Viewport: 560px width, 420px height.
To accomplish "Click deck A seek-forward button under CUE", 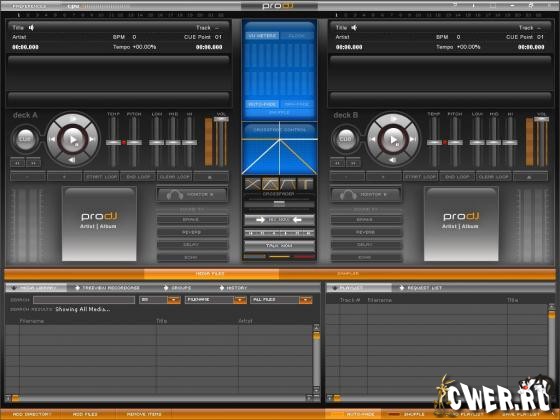I will click(33, 163).
